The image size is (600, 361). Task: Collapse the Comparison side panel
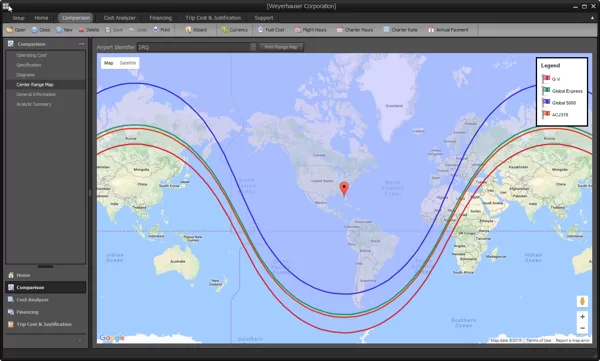(x=82, y=44)
